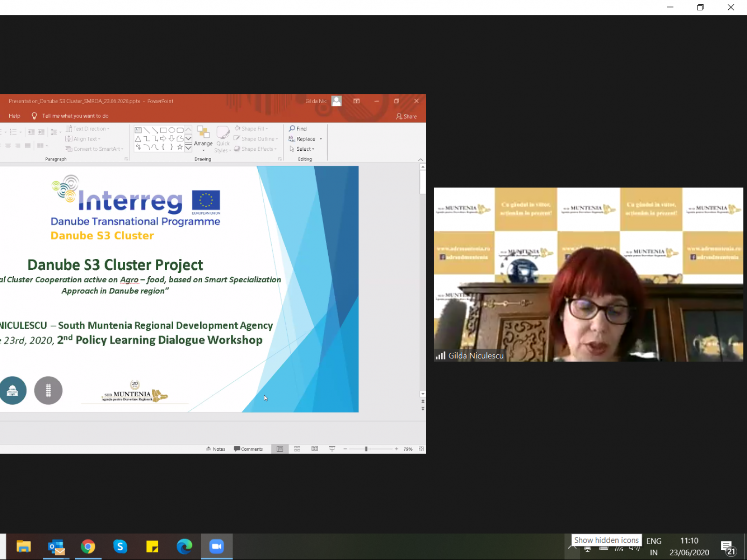Screen dimensions: 747x560
Task: Open Microsoft Edge from taskbar
Action: click(x=184, y=546)
